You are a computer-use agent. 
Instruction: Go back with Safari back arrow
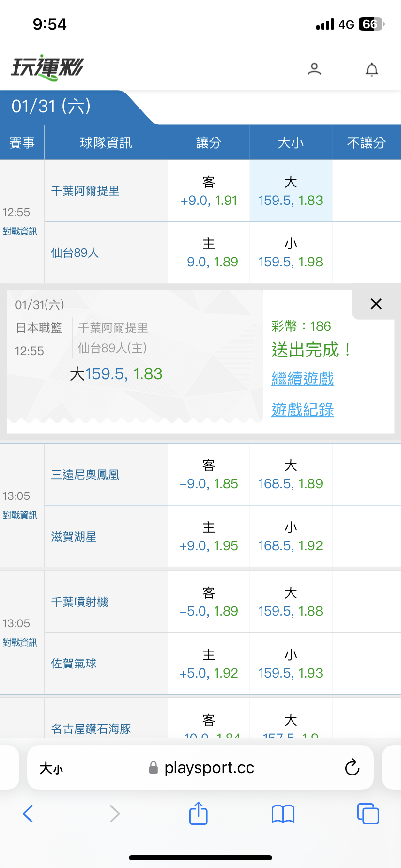[x=28, y=814]
